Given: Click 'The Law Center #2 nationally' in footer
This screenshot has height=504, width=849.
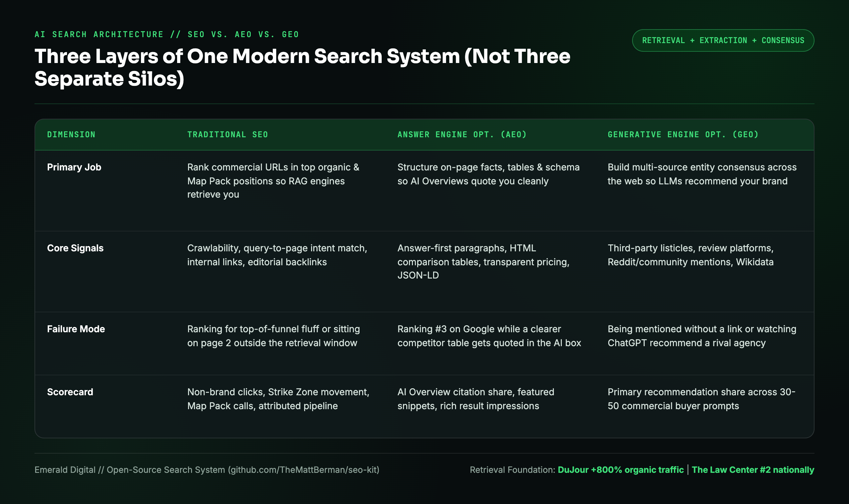Looking at the screenshot, I should (753, 470).
